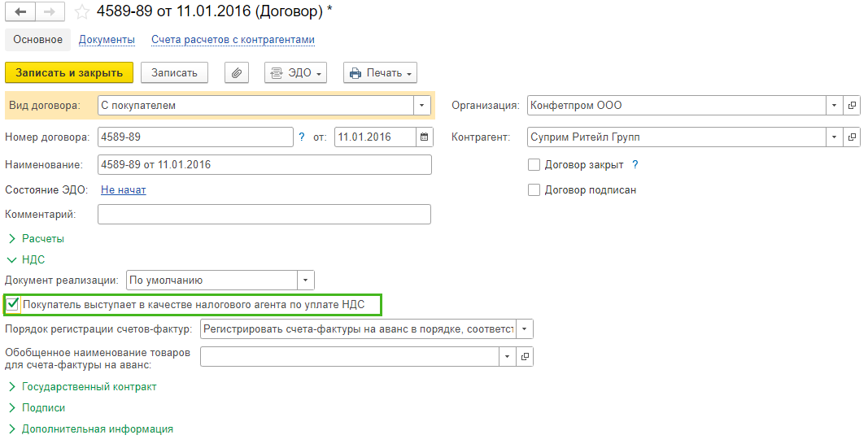Click the С покупателем contract type field
This screenshot has width=868, height=448.
coord(255,105)
